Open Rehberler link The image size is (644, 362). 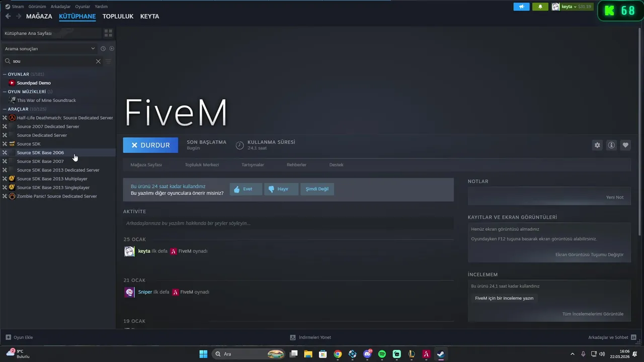click(x=296, y=165)
